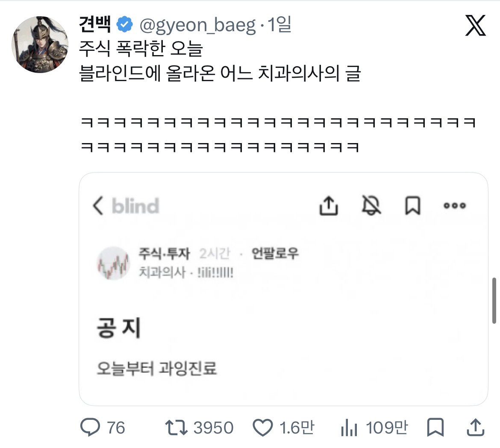Screen dimensions: 500x448
Task: Go back using blind back chevron
Action: pyautogui.click(x=98, y=205)
